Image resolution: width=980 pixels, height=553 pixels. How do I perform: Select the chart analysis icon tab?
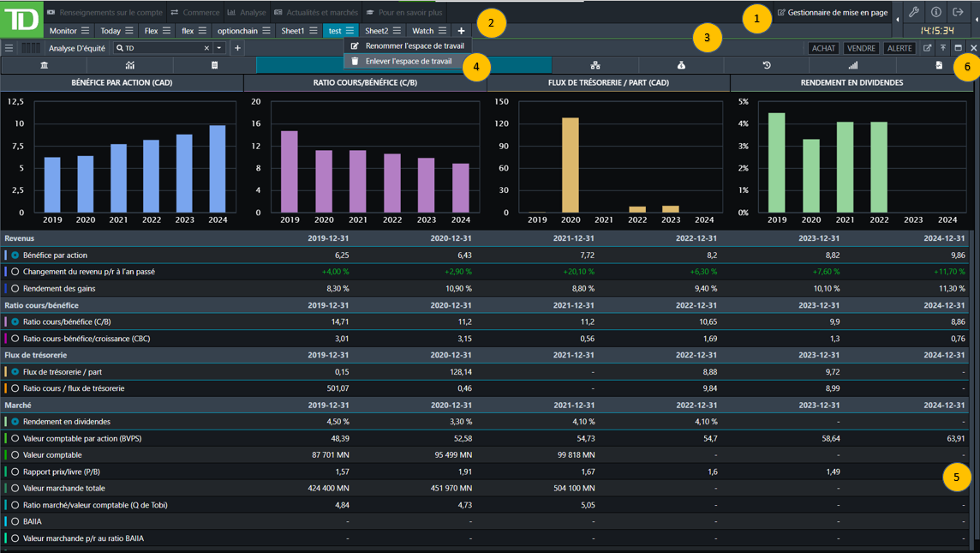pos(129,65)
